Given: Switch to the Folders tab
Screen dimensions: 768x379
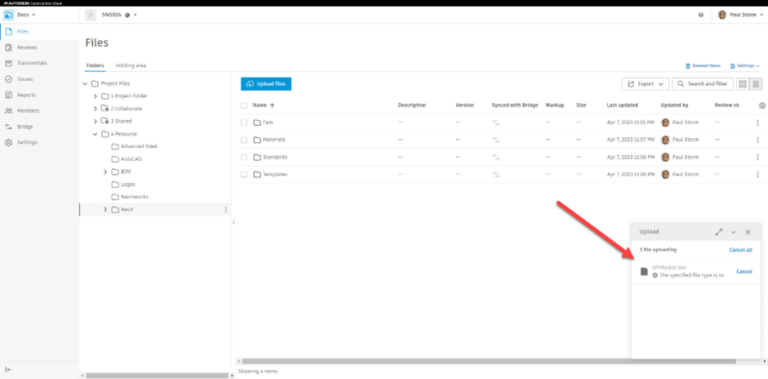Looking at the screenshot, I should [95, 66].
